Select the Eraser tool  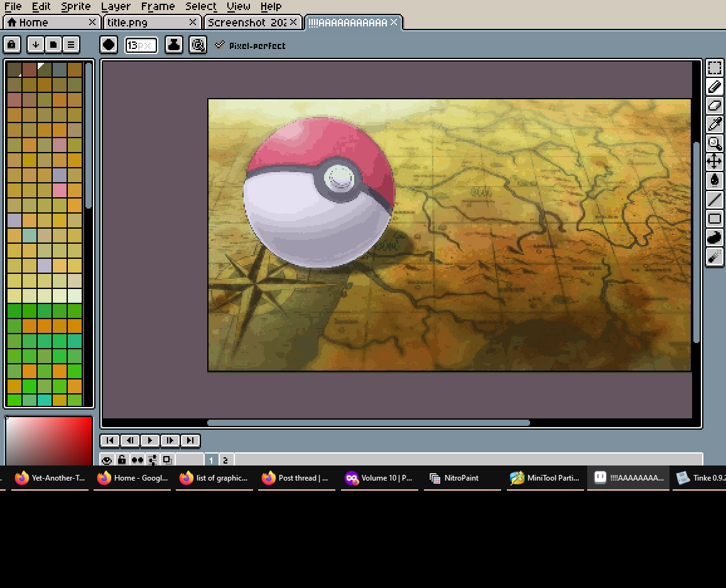click(715, 106)
